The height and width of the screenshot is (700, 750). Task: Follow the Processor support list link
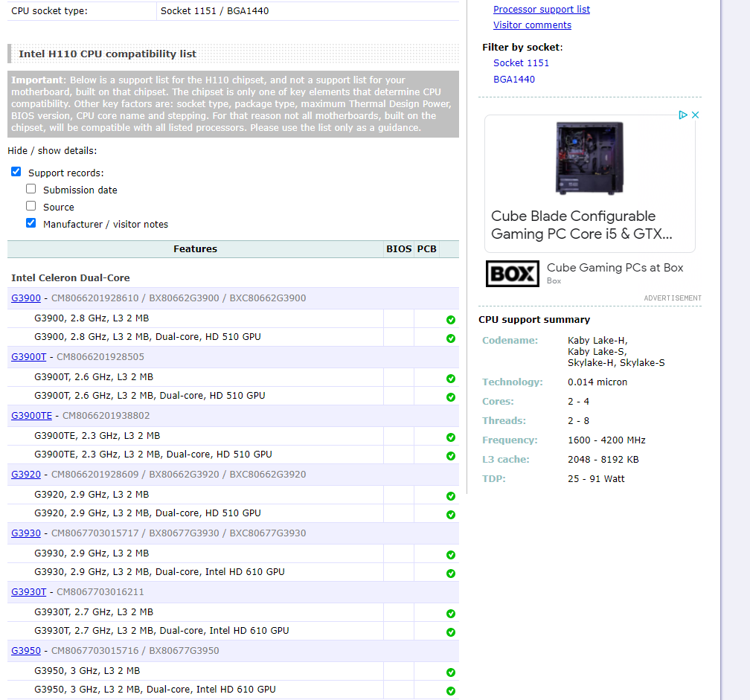coord(541,10)
